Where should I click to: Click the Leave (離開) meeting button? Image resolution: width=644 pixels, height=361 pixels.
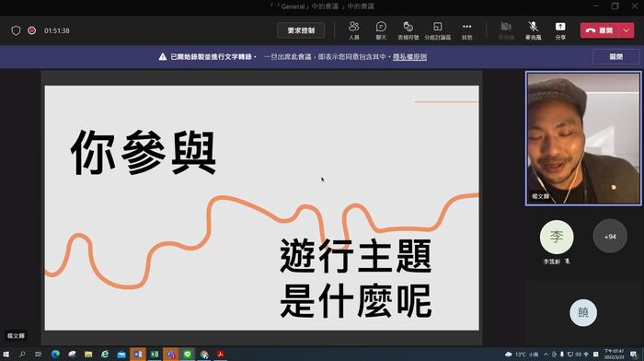pos(599,30)
